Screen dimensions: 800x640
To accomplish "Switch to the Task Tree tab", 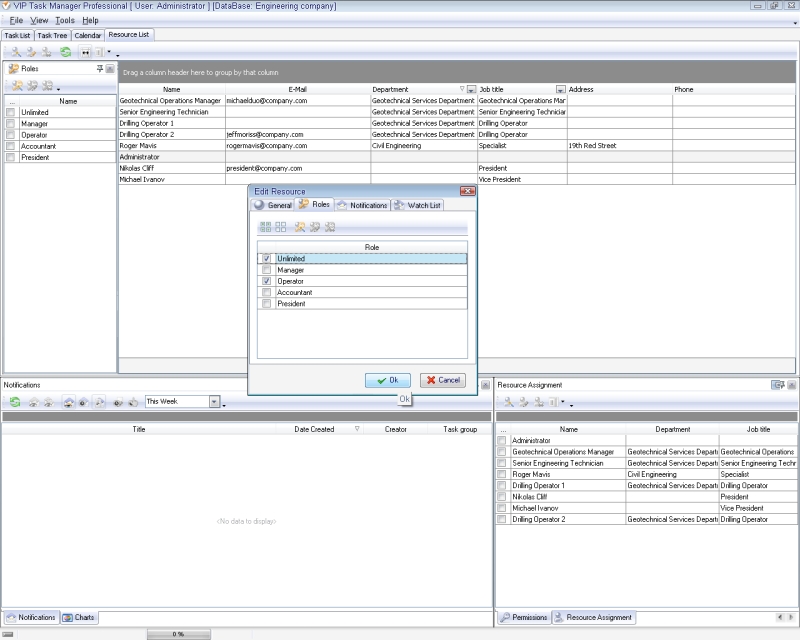I will click(x=52, y=35).
